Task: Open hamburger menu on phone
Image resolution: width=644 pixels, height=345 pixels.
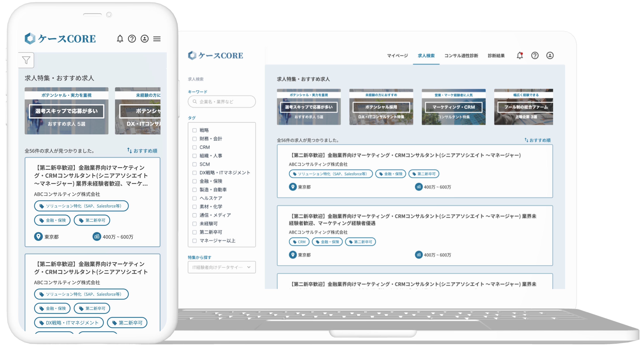Action: 157,39
